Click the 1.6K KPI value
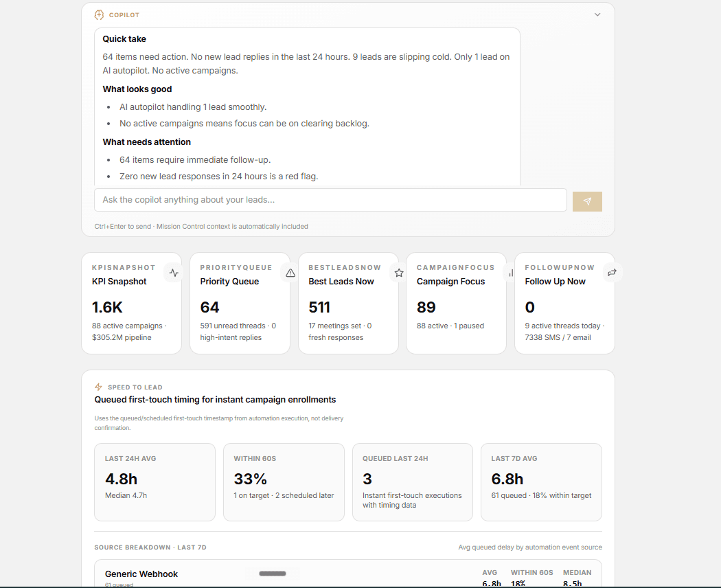Screen dimensions: 721x588 tap(107, 307)
